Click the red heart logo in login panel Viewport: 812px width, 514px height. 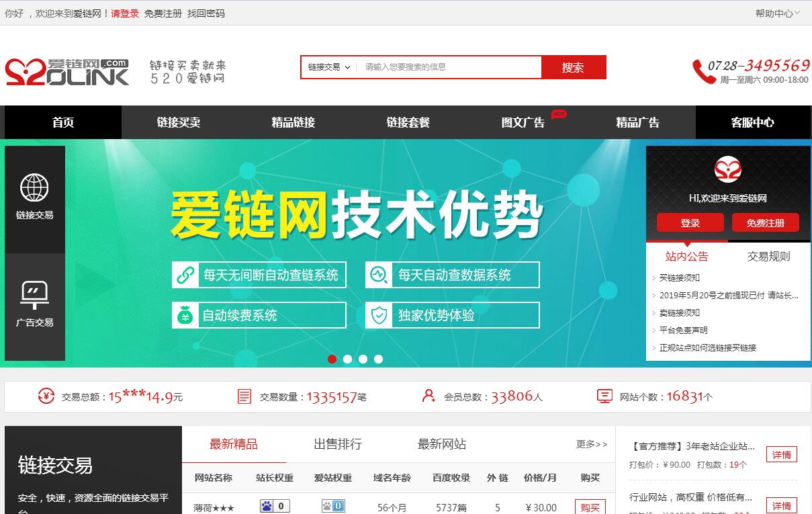727,169
